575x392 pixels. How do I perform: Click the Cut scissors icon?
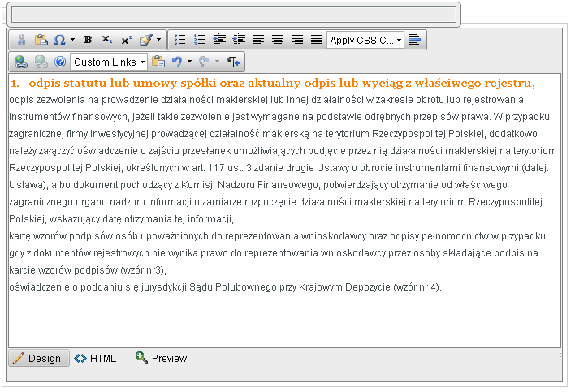tap(21, 40)
